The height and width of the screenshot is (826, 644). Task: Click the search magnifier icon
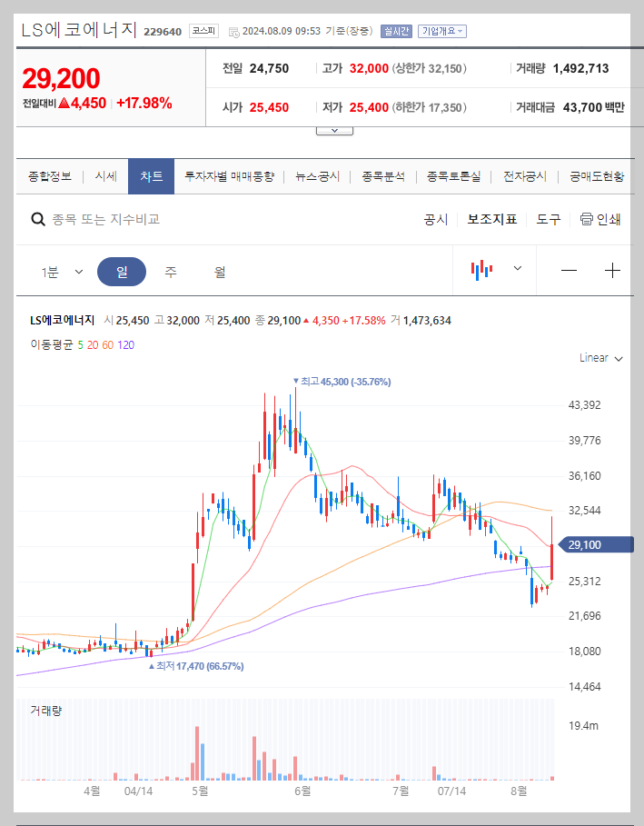[x=38, y=219]
